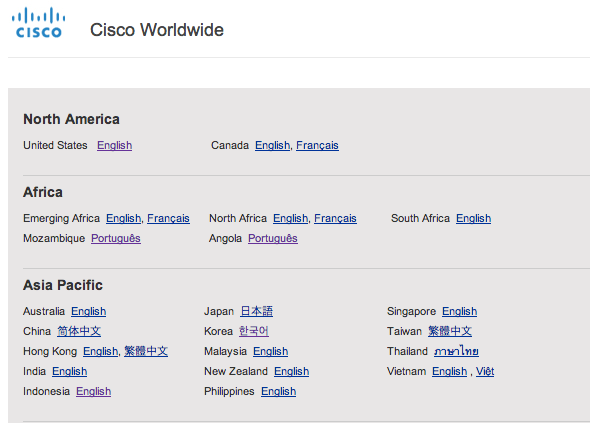The image size is (590, 423).
Task: Open Taiwan Traditional Chinese link
Action: (450, 331)
